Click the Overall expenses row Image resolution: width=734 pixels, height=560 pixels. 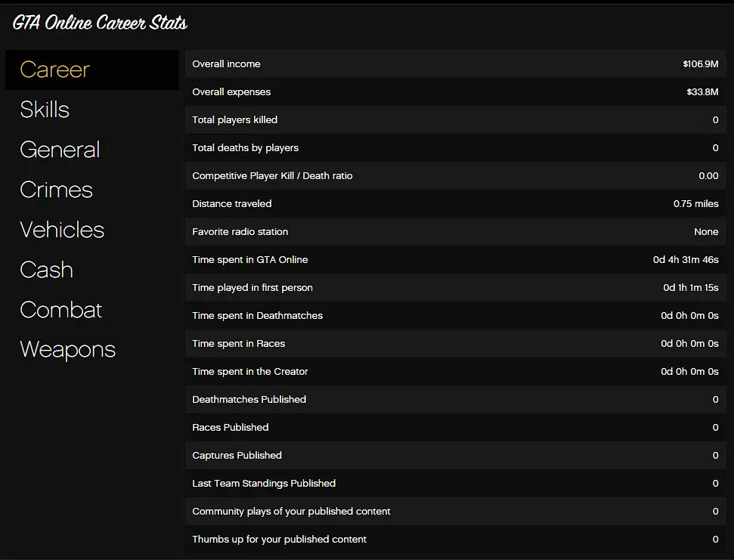[x=455, y=92]
